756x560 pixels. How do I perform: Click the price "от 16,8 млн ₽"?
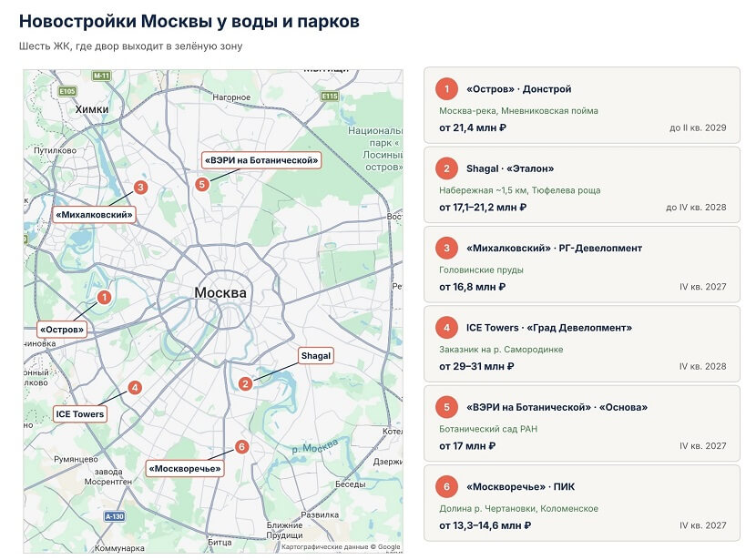pyautogui.click(x=473, y=287)
